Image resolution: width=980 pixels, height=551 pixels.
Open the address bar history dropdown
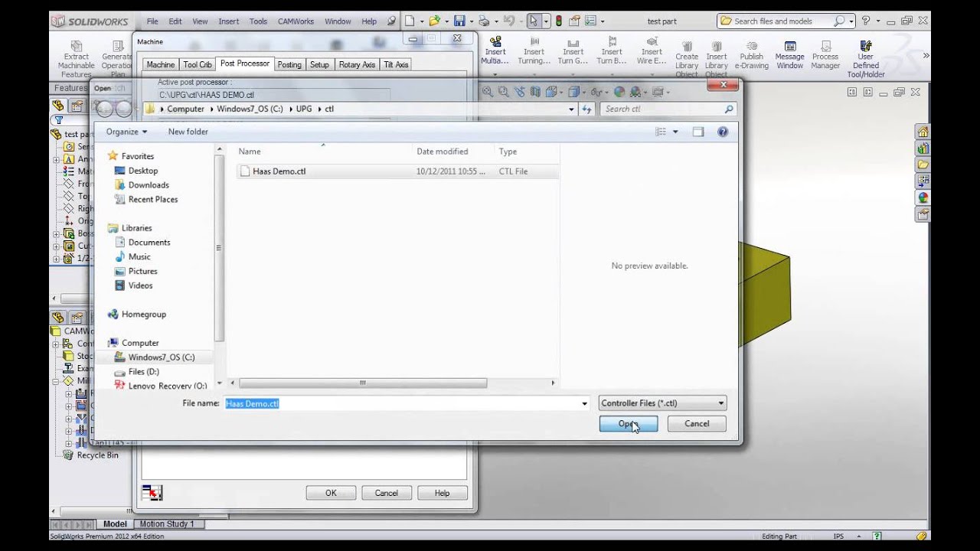pos(571,109)
